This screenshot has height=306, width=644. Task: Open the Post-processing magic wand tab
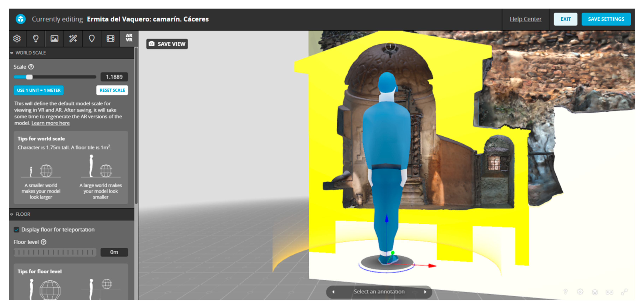click(x=73, y=38)
